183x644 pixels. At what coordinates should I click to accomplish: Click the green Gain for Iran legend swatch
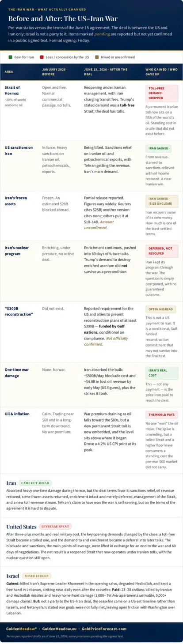[x=10, y=57]
